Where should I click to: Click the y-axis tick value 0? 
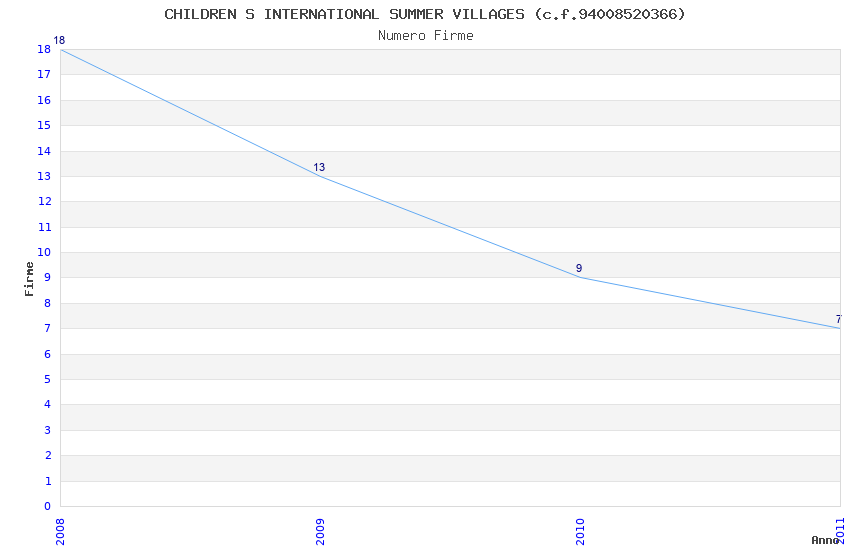tap(47, 506)
